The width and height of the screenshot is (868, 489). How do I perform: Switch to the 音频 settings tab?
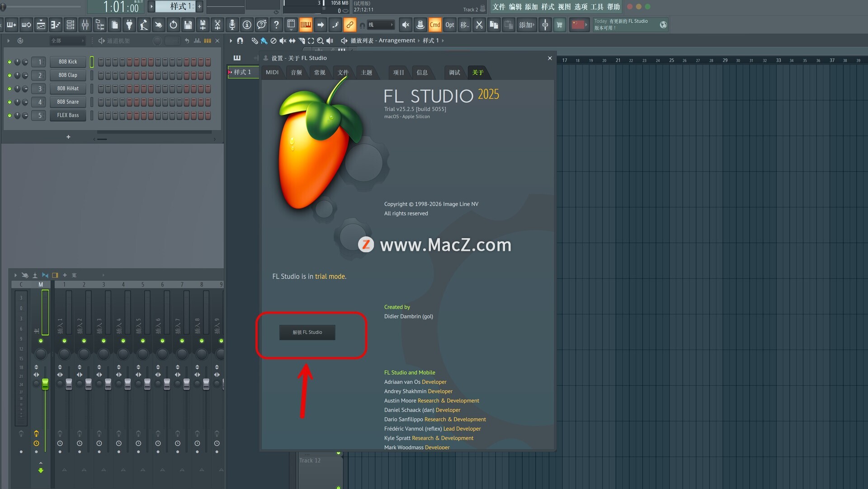[296, 72]
